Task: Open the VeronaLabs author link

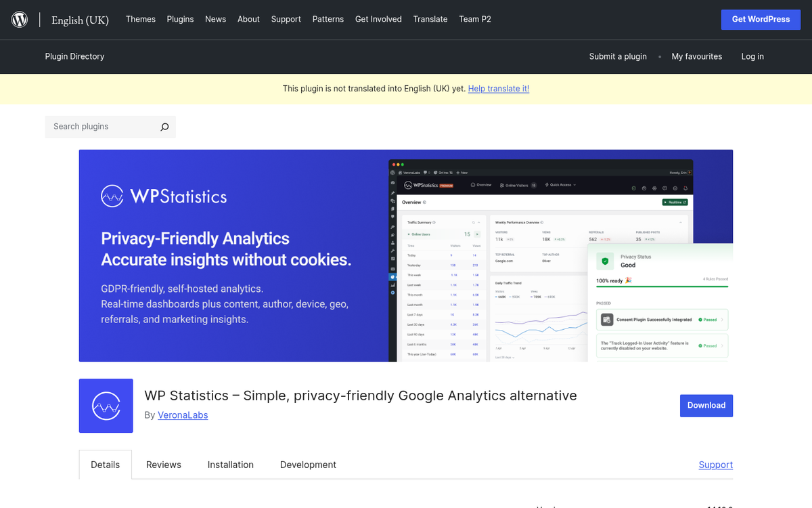Action: [183, 415]
